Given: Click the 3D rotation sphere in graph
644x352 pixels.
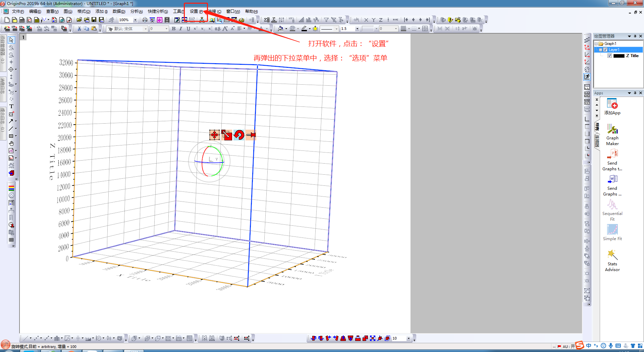Looking at the screenshot, I should click(209, 161).
